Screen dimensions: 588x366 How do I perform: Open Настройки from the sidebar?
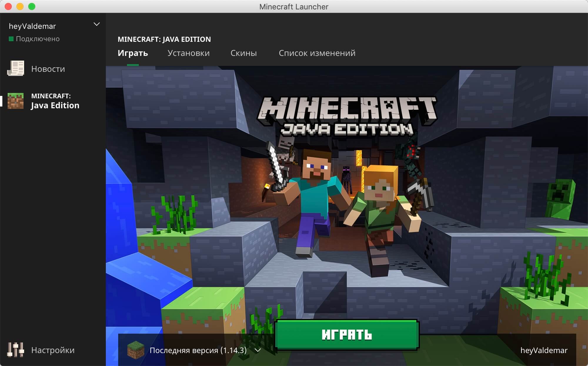pyautogui.click(x=53, y=350)
